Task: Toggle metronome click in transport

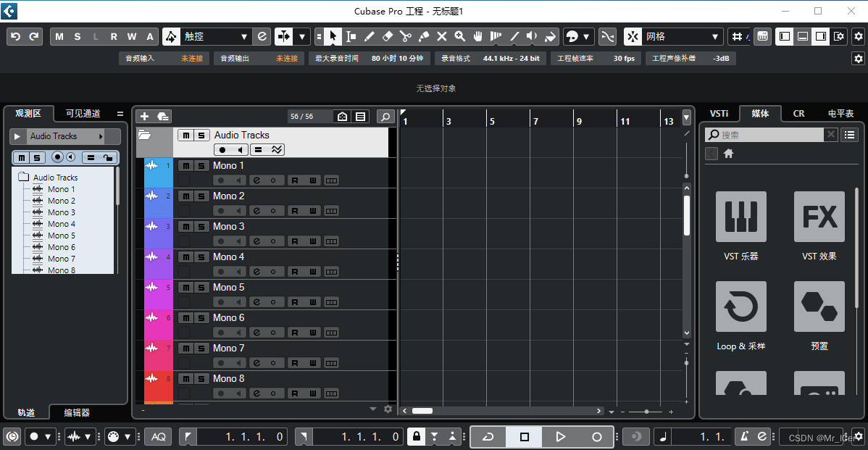Action: coord(745,437)
